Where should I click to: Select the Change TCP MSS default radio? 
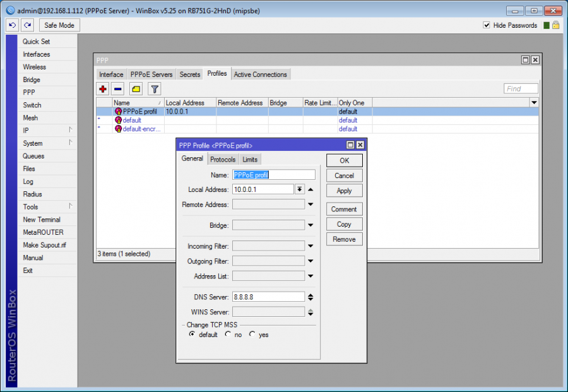(192, 335)
